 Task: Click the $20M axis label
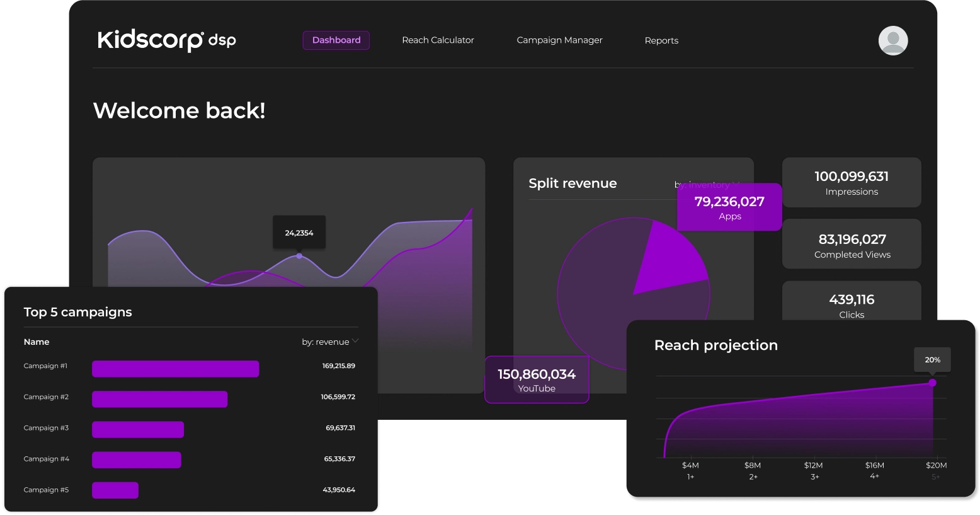coord(937,465)
